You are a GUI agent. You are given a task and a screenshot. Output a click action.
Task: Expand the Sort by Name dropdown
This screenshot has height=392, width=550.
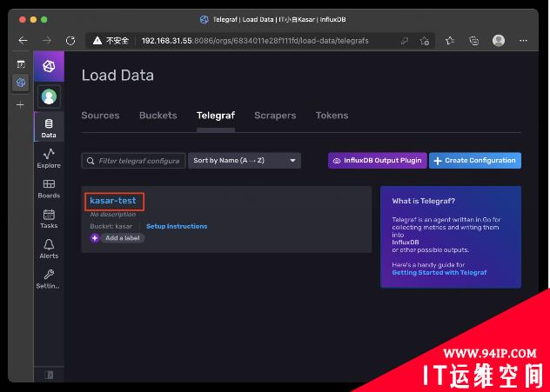[245, 161]
